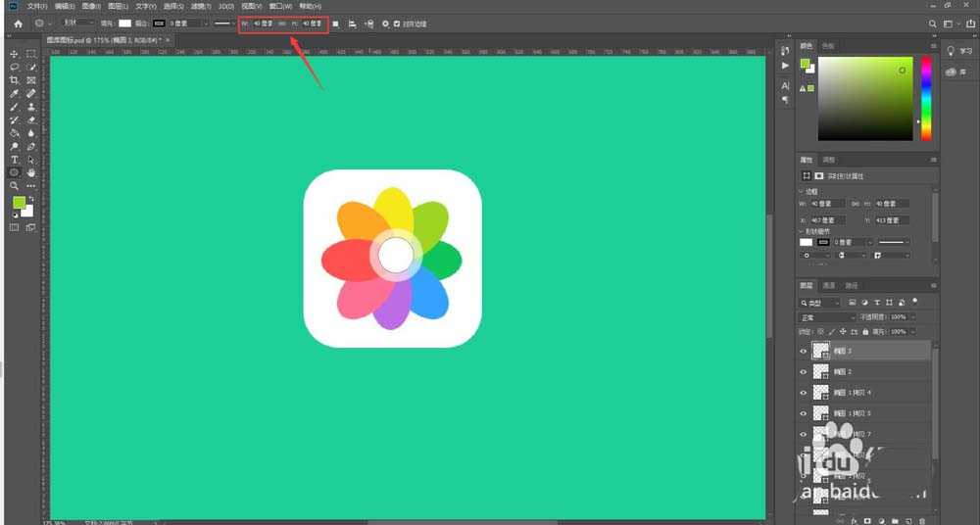Screen dimensions: 980x525
Task: Hide the 椭圆 3 layer
Action: [x=804, y=351]
